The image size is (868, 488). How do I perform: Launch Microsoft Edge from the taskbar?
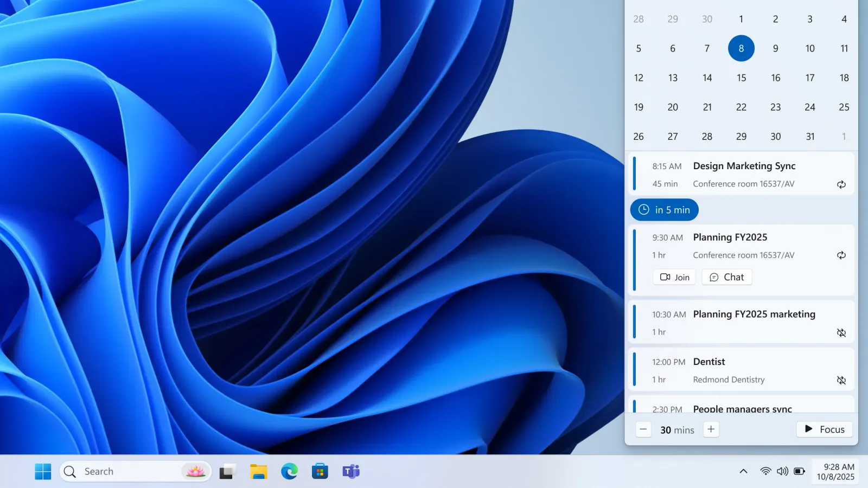tap(289, 471)
